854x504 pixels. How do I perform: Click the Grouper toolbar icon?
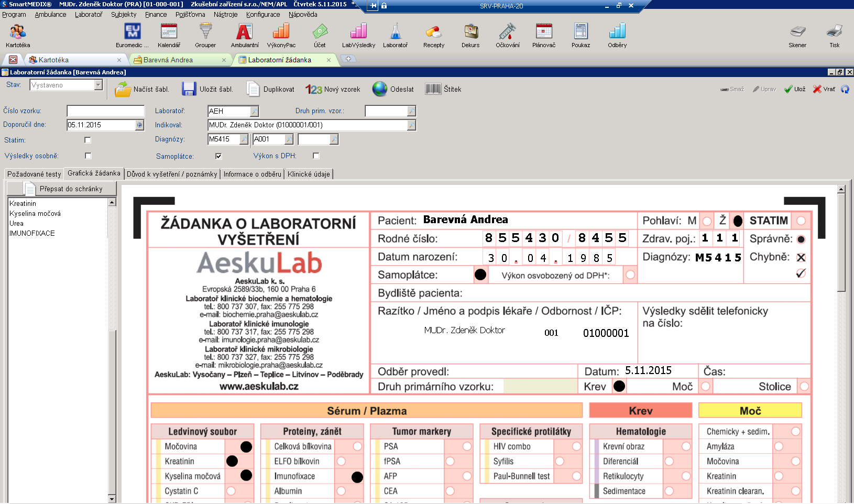(205, 36)
